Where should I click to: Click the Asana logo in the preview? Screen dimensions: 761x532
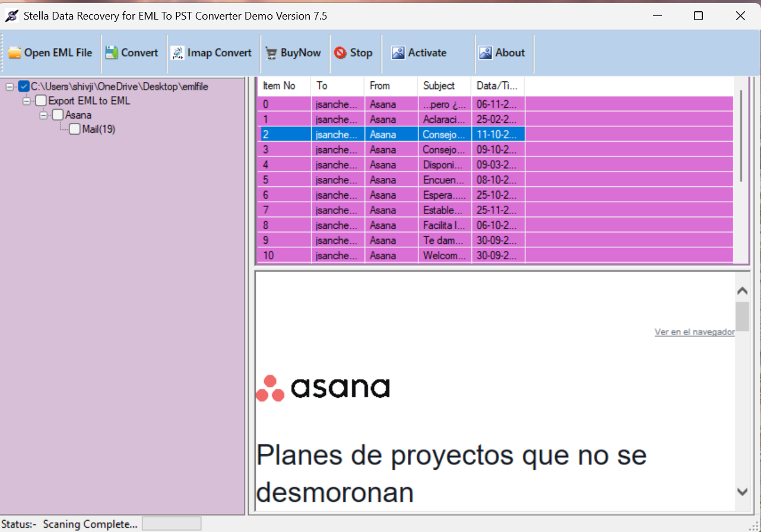coord(323,388)
